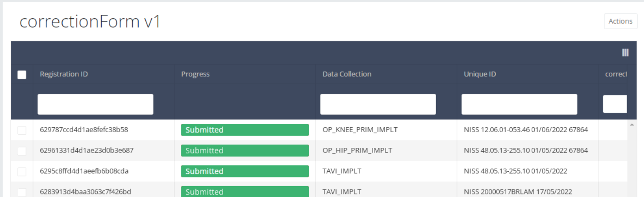The image size is (644, 197).
Task: Click Unique ID NISS 12.06.01-053.46 cell
Action: (x=526, y=130)
